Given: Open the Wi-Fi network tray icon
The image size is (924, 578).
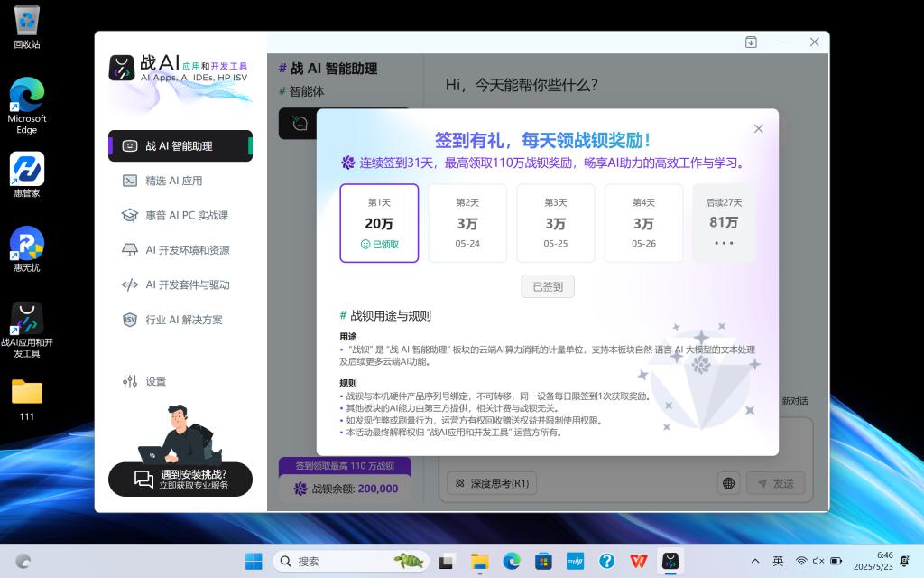Looking at the screenshot, I should [x=801, y=561].
